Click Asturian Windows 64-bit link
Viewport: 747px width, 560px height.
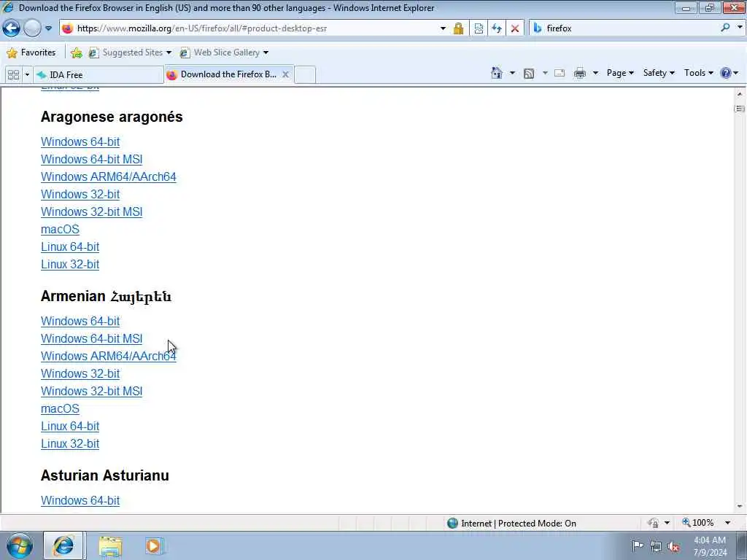click(x=80, y=500)
